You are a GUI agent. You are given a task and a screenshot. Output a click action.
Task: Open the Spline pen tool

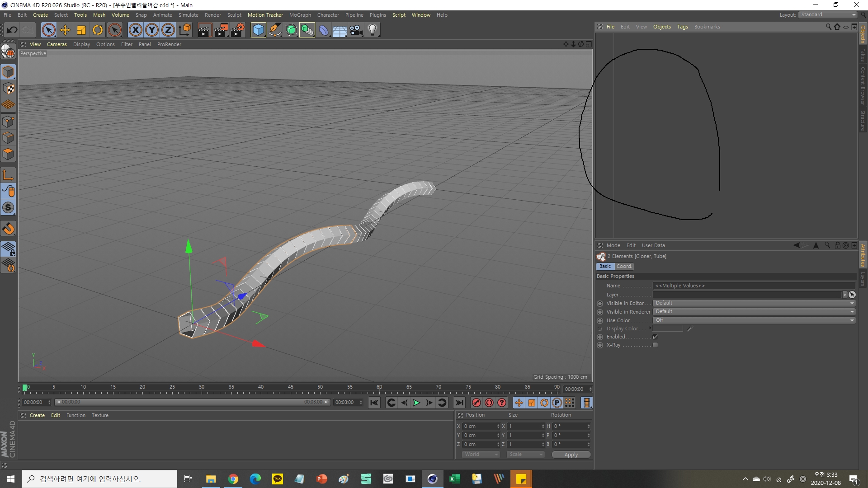coord(274,30)
